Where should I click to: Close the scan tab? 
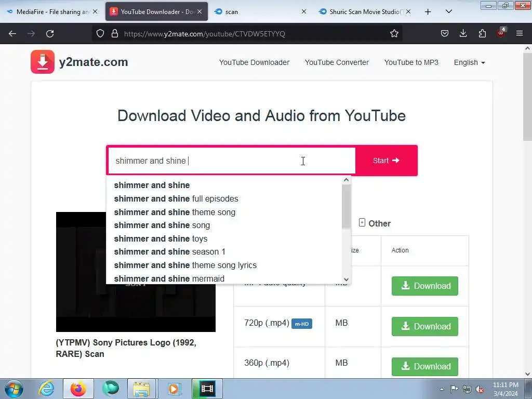tap(303, 11)
